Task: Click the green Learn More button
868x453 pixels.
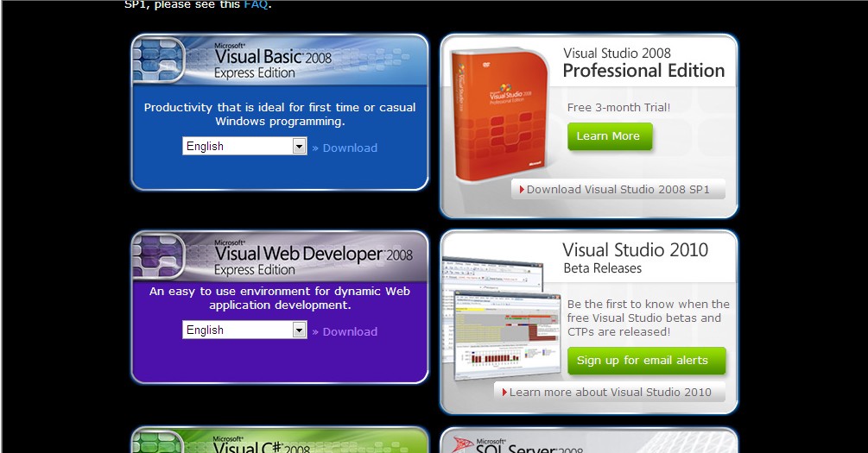Action: (x=610, y=136)
